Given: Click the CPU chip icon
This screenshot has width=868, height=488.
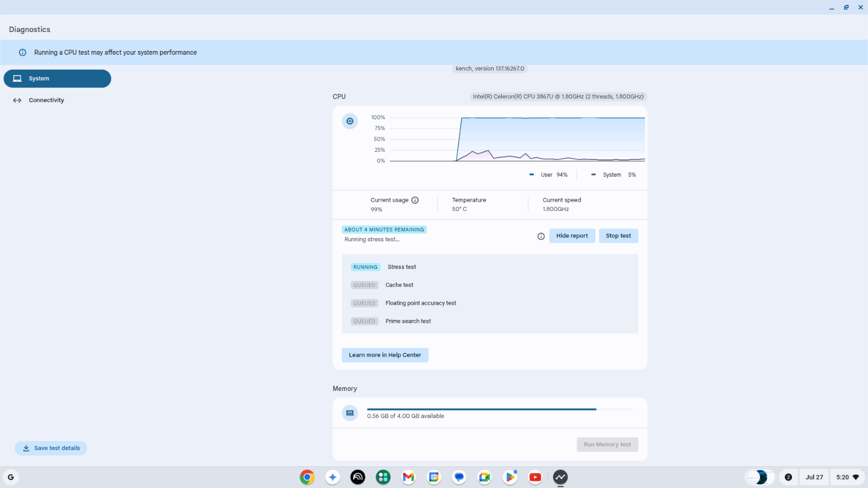Looking at the screenshot, I should click(350, 121).
